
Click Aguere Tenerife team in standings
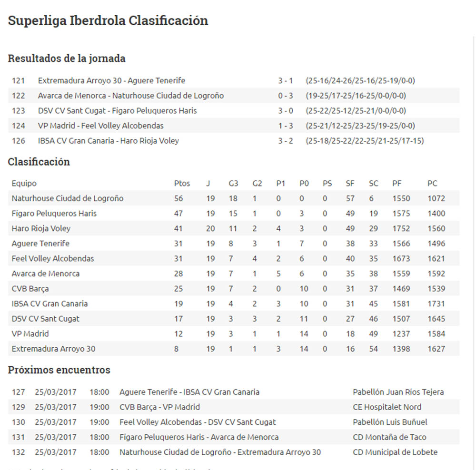click(40, 244)
